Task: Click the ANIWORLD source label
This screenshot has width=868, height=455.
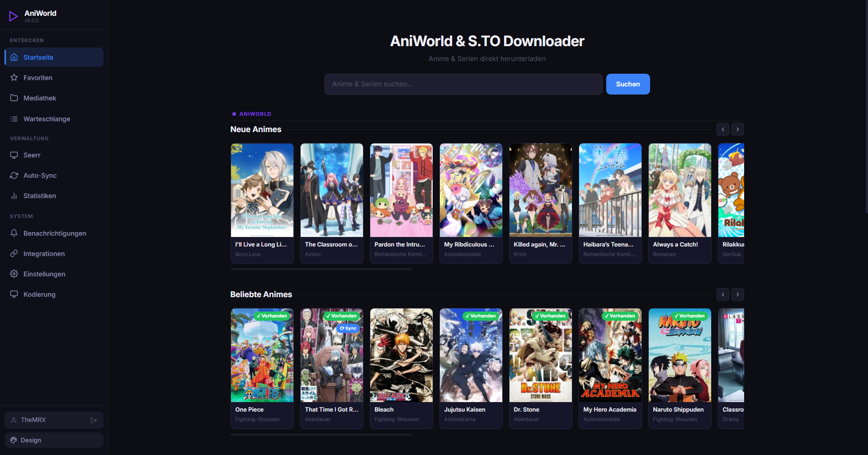Action: 255,114
